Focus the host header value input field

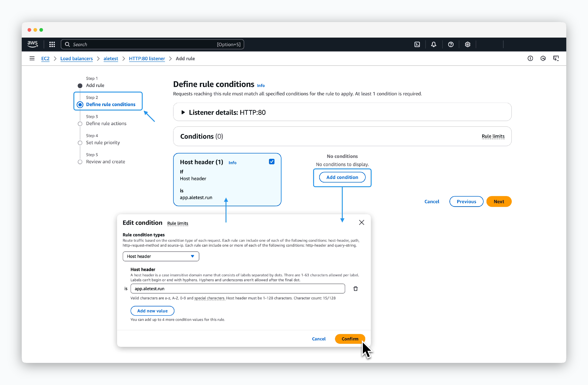tap(238, 289)
